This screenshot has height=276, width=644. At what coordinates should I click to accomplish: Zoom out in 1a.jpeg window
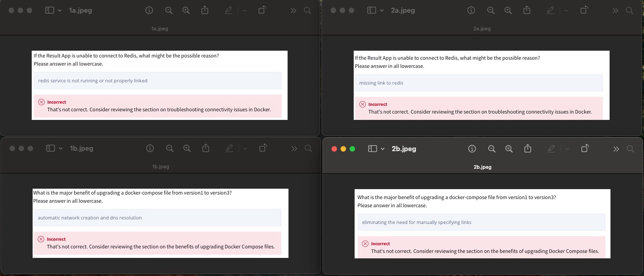169,10
